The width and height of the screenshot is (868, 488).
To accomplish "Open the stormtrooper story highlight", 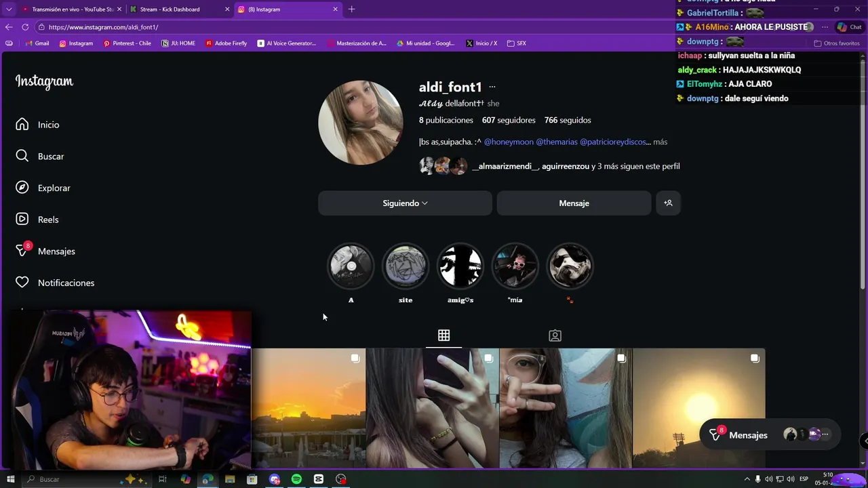I will coord(570,266).
